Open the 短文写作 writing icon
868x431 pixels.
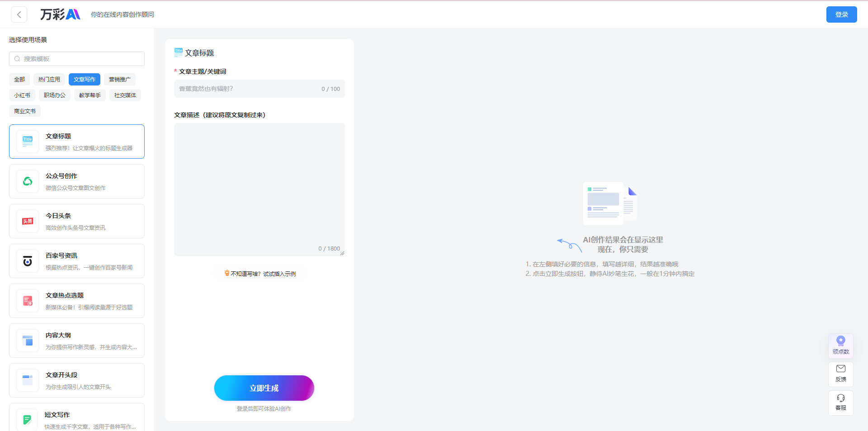pyautogui.click(x=27, y=418)
